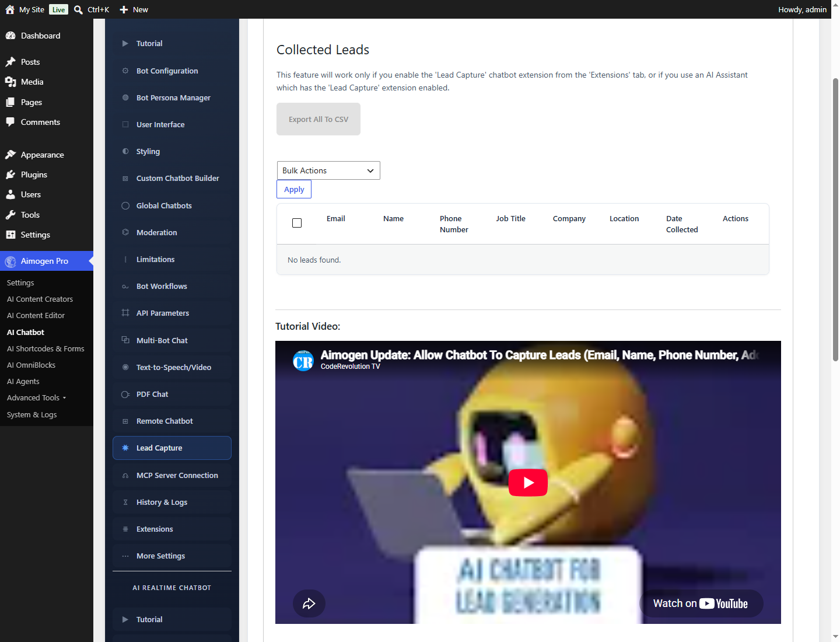Viewport: 840px width, 642px height.
Task: Click the Lead Capture asterisk icon
Action: [x=125, y=448]
